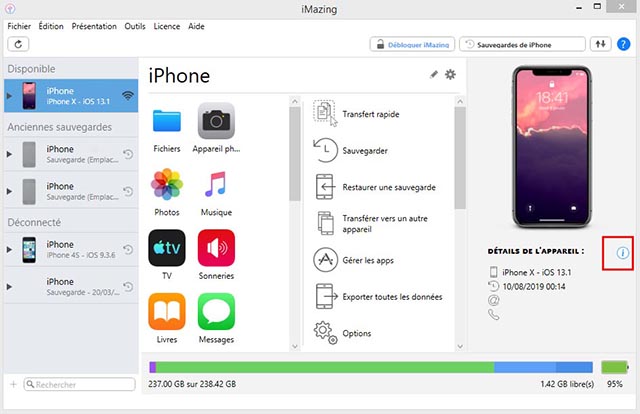This screenshot has height=414, width=640.
Task: Click the '237.00 GB sur 238.42 GB' text
Action: point(192,384)
